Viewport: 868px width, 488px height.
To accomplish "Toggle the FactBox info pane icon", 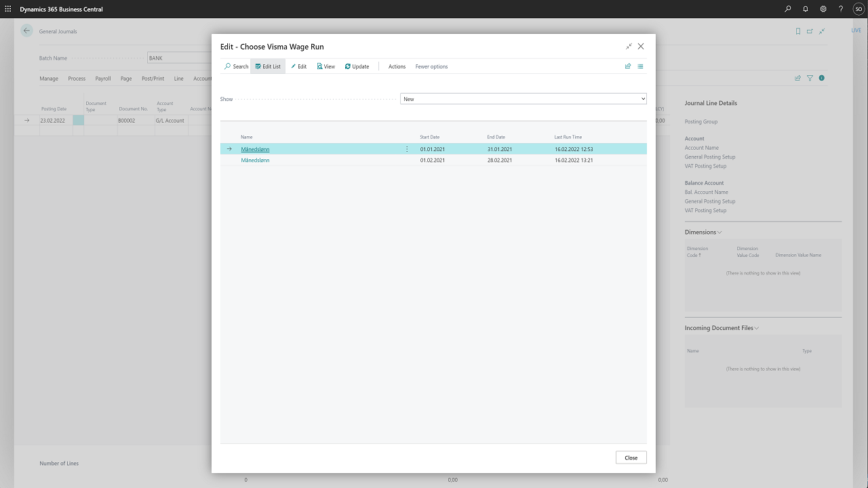I will click(822, 79).
